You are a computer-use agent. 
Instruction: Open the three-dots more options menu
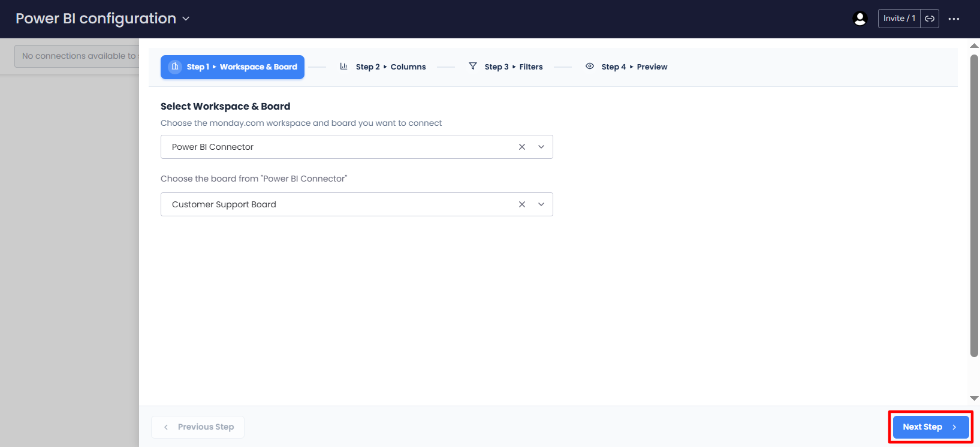click(x=954, y=19)
